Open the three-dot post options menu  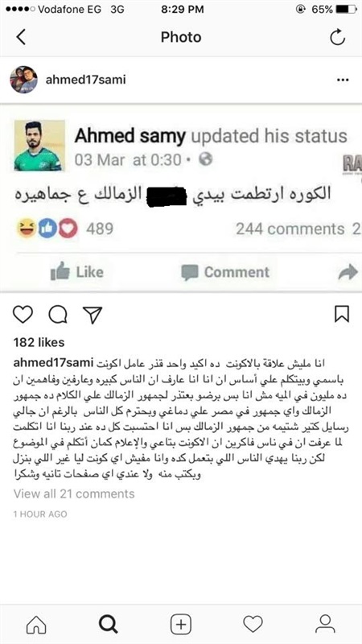click(343, 80)
